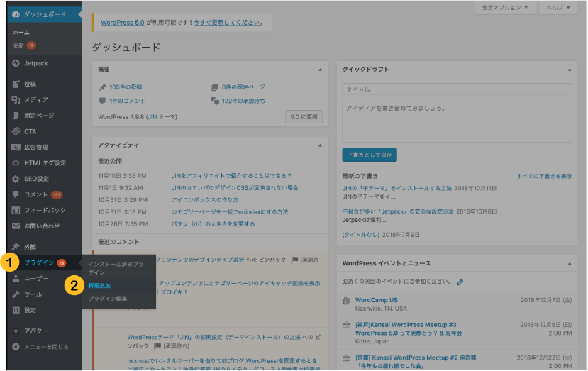588x371 pixels.
Task: Select 新規追加 in the plugin submenu
Action: coord(99,285)
